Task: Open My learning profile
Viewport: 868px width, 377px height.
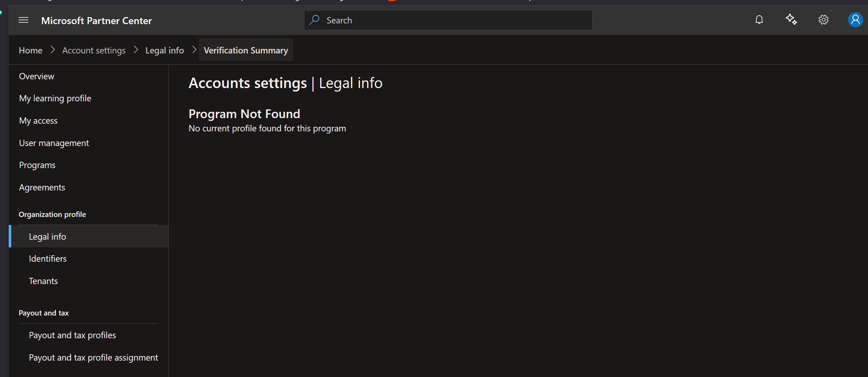Action: click(x=55, y=99)
